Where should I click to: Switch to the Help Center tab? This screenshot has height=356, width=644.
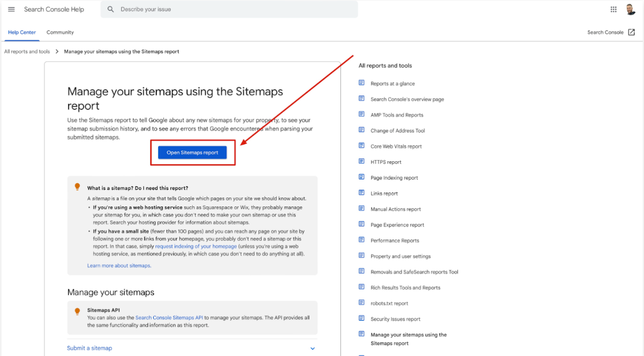coord(22,32)
